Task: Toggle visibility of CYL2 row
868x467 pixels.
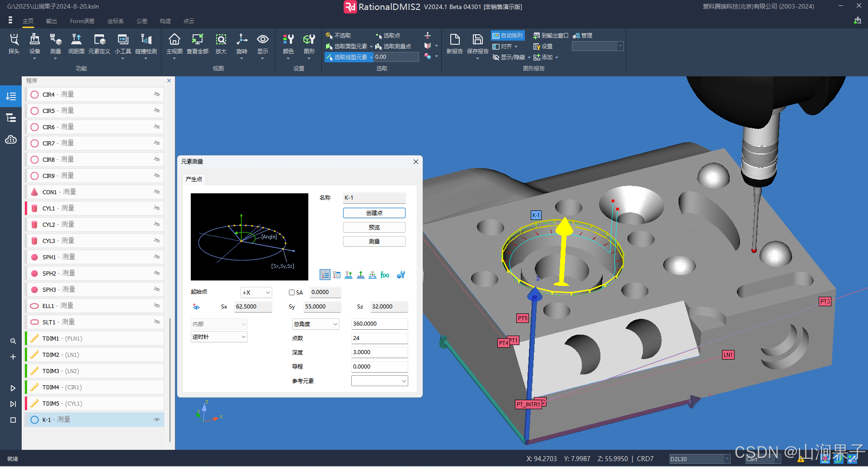Action: 157,224
